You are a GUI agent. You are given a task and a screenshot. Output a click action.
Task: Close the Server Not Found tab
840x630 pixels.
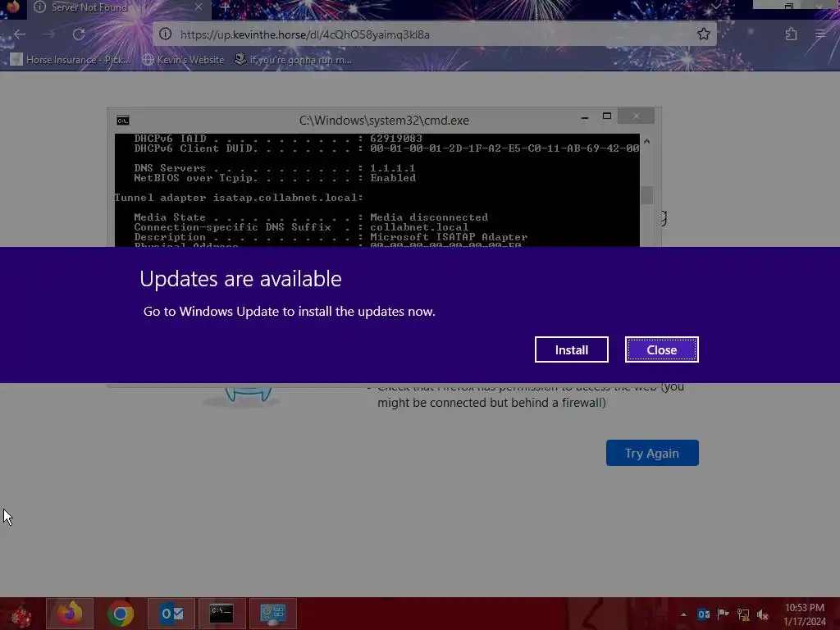point(199,7)
